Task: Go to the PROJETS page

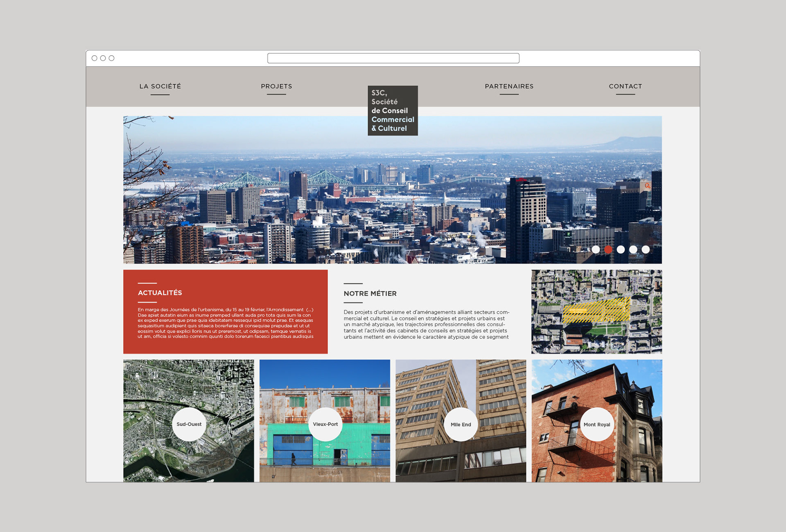Action: pos(276,86)
